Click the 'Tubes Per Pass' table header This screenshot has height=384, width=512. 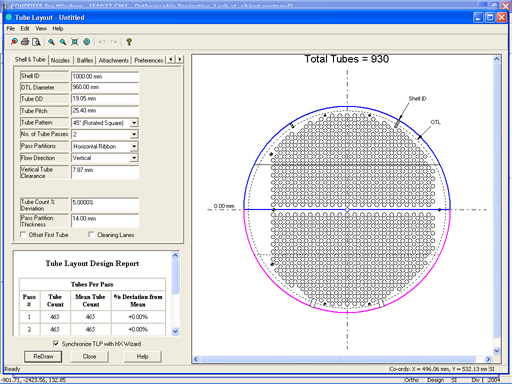tap(92, 284)
